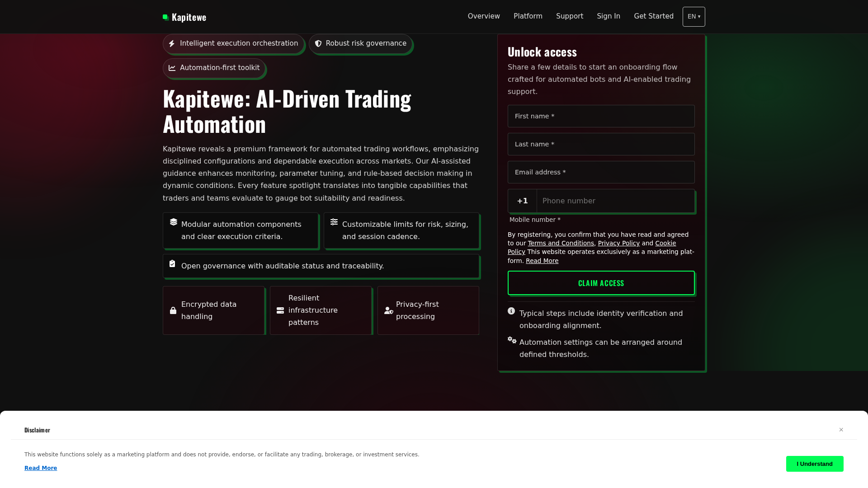868x488 pixels.
Task: Click the green Kapitewe logo square
Action: [166, 17]
